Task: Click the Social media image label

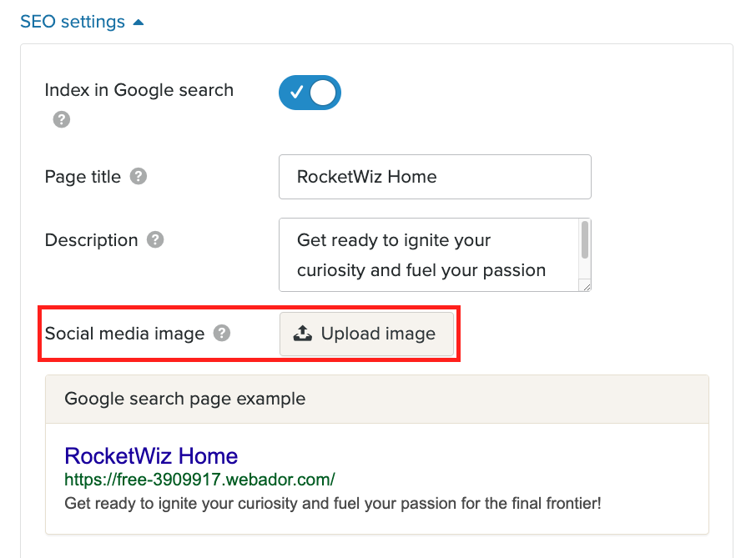Action: pos(124,334)
